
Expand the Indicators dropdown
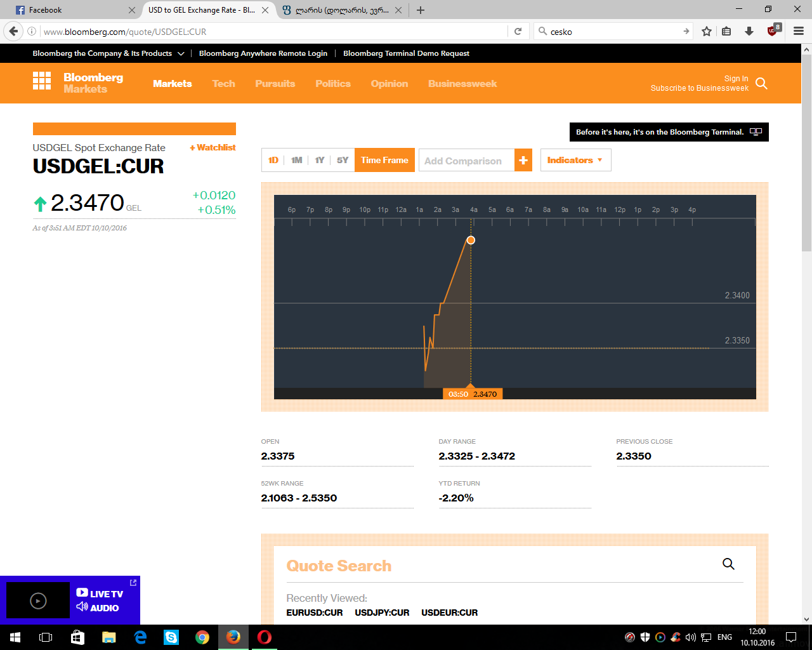pos(575,160)
